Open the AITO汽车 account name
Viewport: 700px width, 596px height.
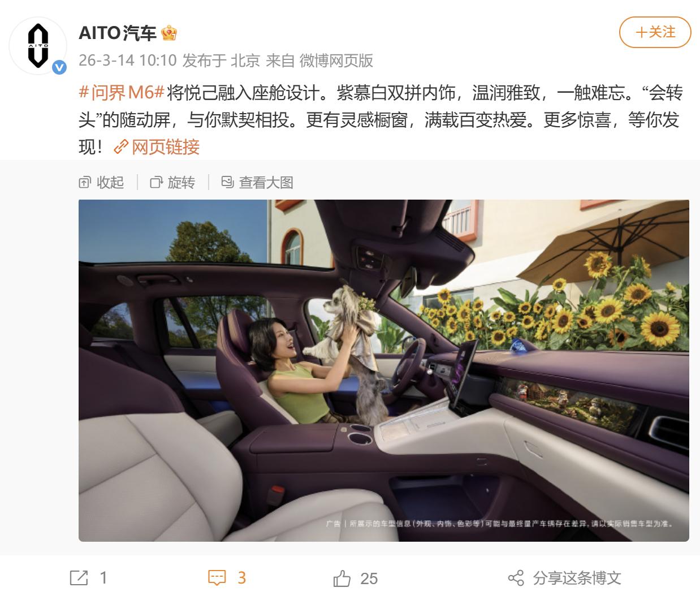118,33
